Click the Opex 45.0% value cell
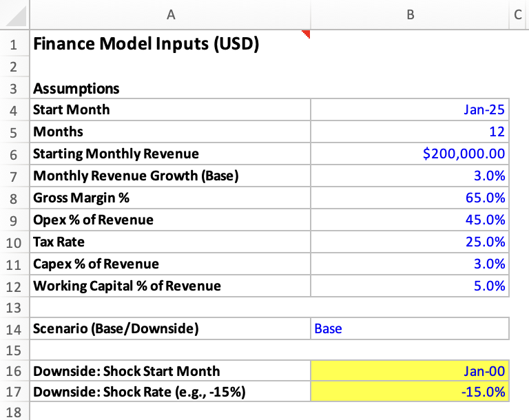529x420 pixels. coord(410,220)
